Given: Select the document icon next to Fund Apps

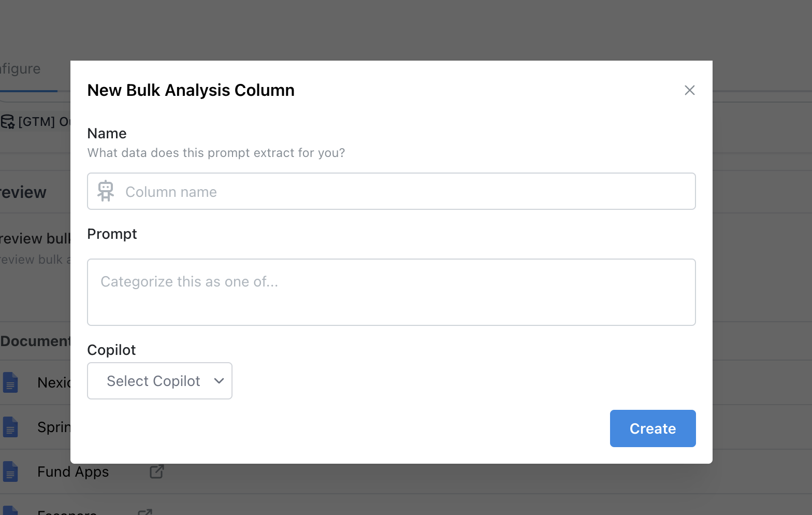Looking at the screenshot, I should click(11, 471).
